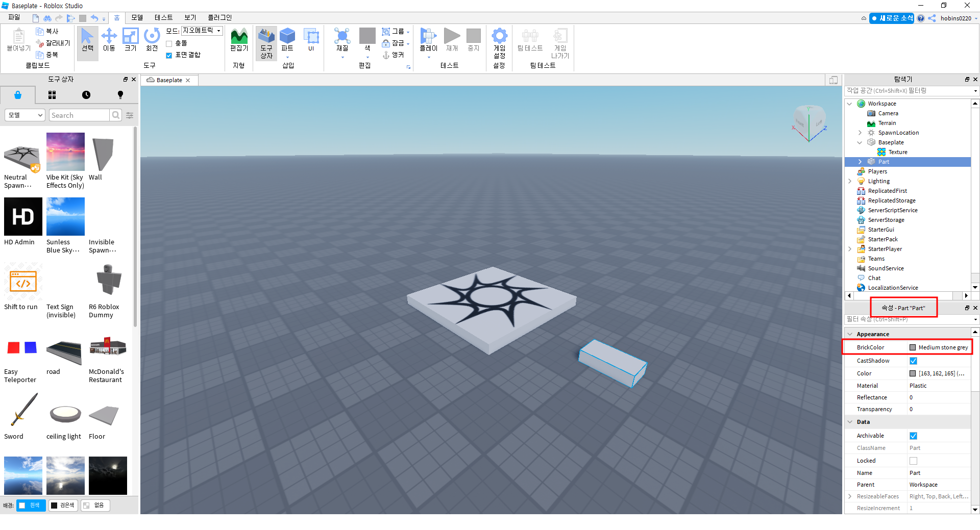
Task: Click the toolbox search magnifier icon
Action: click(x=116, y=115)
